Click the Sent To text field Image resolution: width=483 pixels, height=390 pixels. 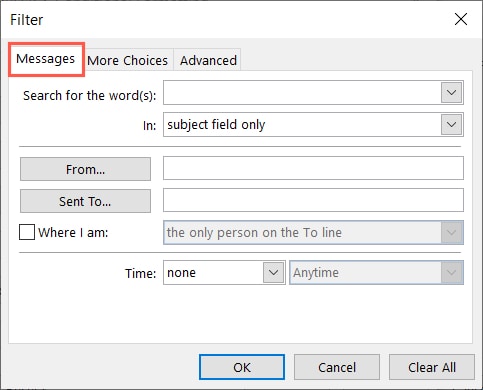tap(313, 200)
